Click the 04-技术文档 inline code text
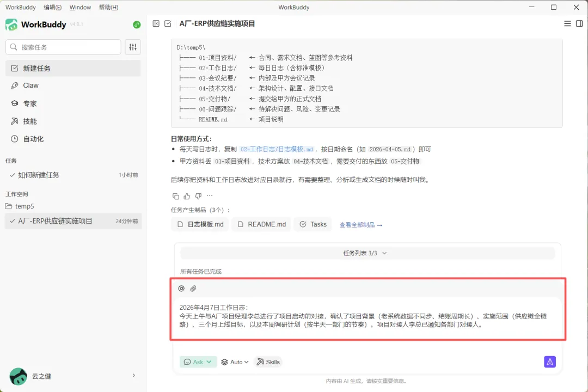 pos(310,161)
